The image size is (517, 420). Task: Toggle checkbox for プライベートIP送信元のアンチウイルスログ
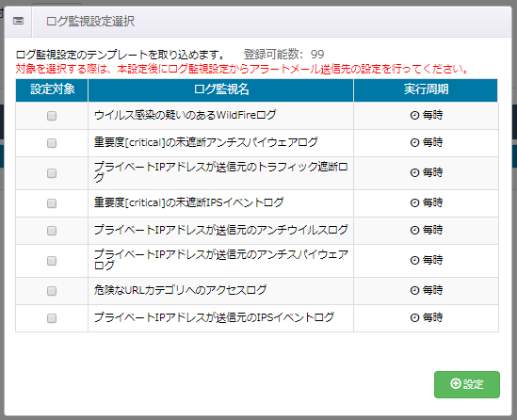(52, 231)
